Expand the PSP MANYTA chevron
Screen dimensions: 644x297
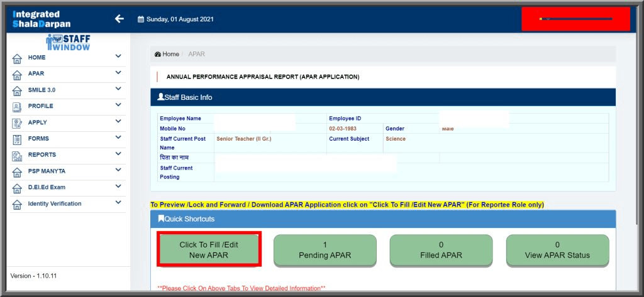pyautogui.click(x=118, y=170)
